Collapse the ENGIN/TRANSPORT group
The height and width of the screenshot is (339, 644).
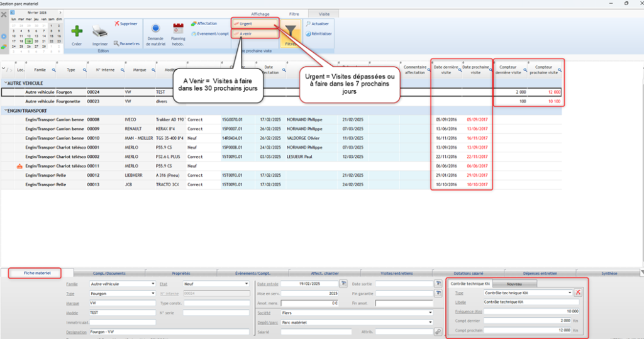pos(6,111)
